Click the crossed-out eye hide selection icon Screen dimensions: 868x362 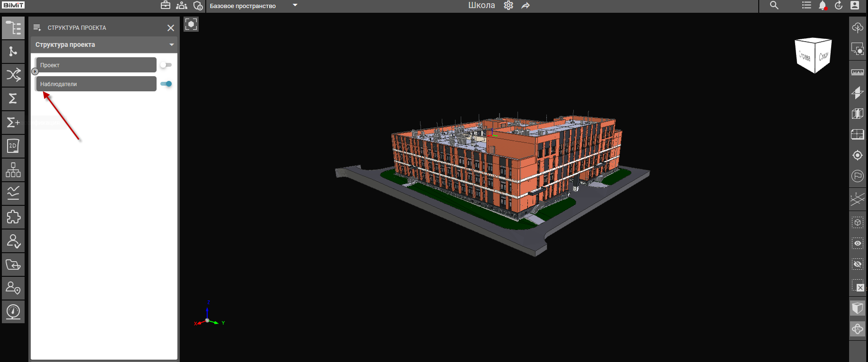(857, 264)
